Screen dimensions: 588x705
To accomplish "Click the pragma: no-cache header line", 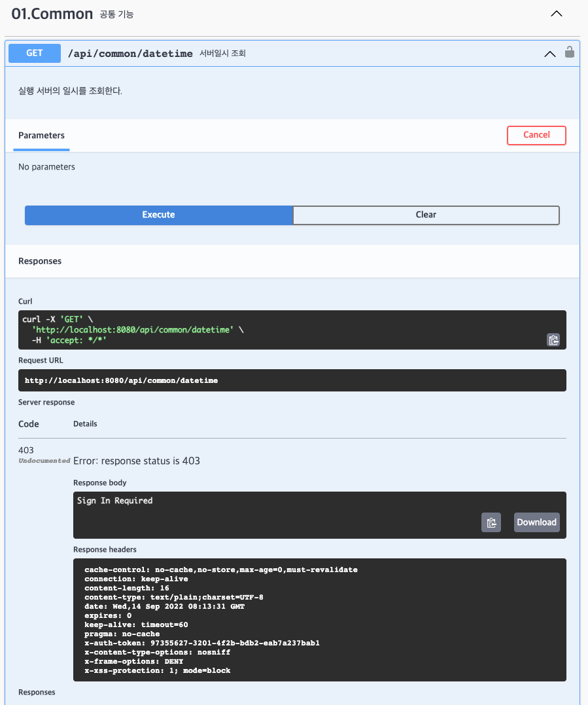I will [x=122, y=634].
